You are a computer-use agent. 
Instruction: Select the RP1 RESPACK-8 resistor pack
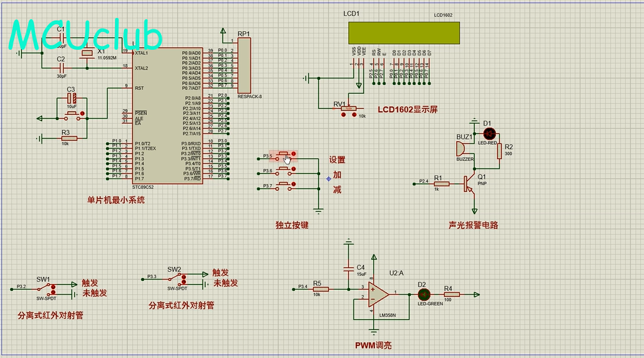click(245, 65)
